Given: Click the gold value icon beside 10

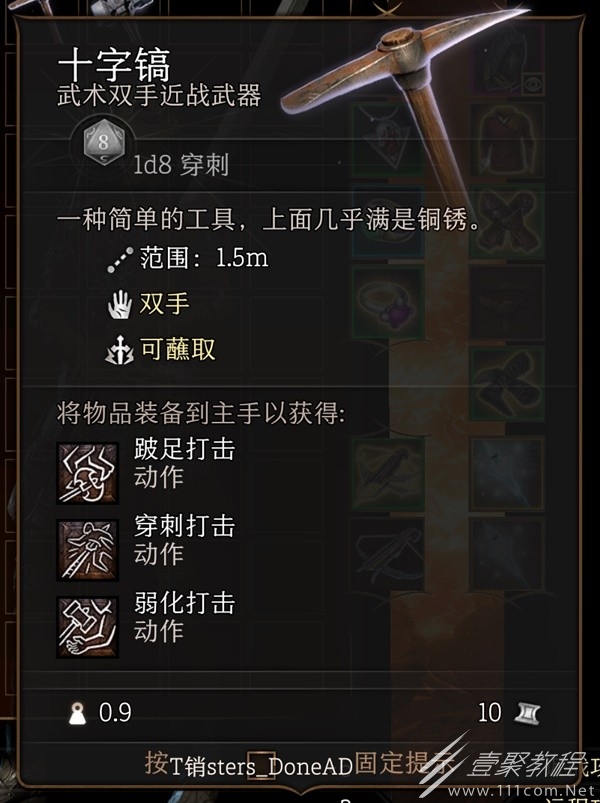Looking at the screenshot, I should pos(527,713).
